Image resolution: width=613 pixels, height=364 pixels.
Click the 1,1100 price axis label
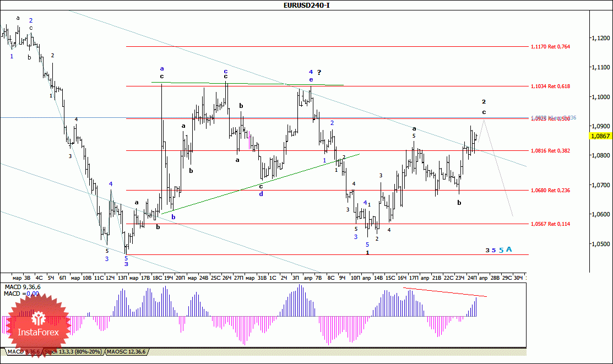pyautogui.click(x=600, y=67)
